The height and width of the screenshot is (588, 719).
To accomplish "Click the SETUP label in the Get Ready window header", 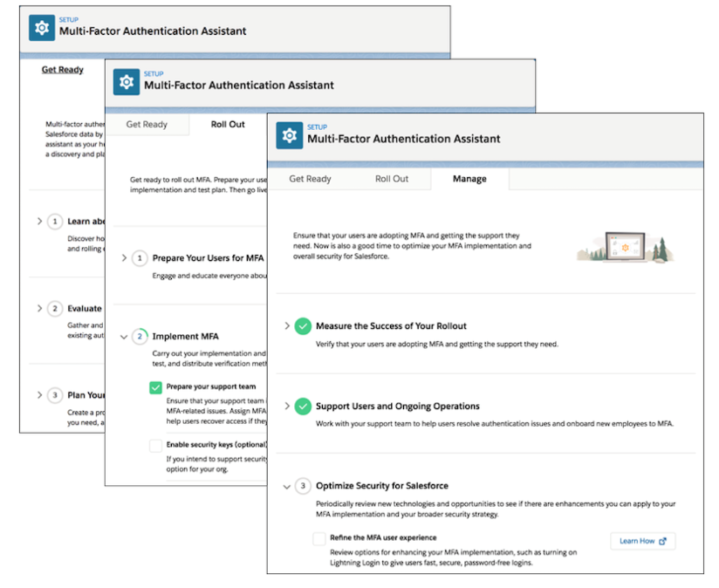I will coord(69,20).
